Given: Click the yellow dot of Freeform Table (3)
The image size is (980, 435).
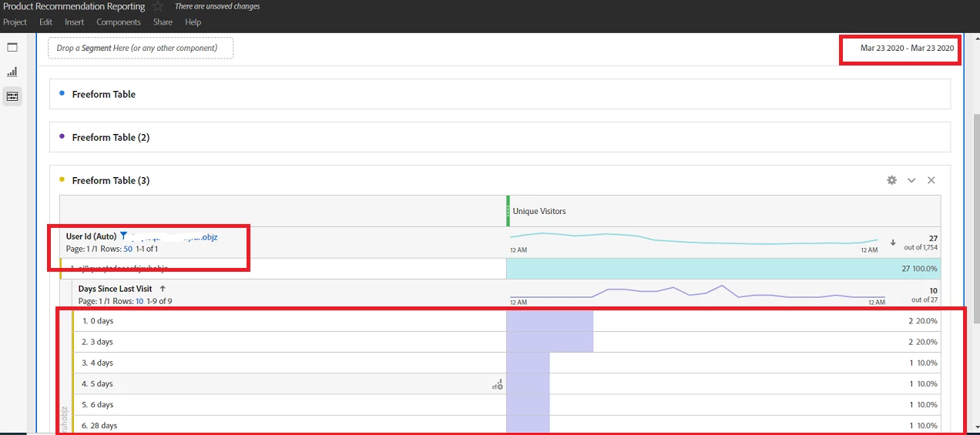Looking at the screenshot, I should point(62,179).
